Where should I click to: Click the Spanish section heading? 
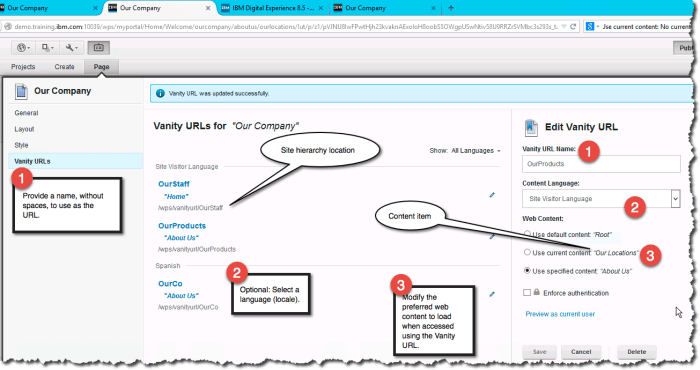[168, 266]
